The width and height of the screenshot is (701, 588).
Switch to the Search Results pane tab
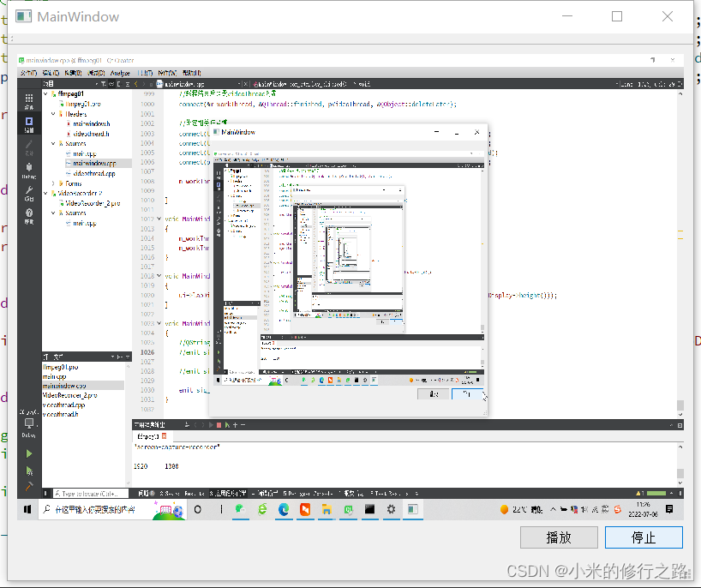click(182, 493)
